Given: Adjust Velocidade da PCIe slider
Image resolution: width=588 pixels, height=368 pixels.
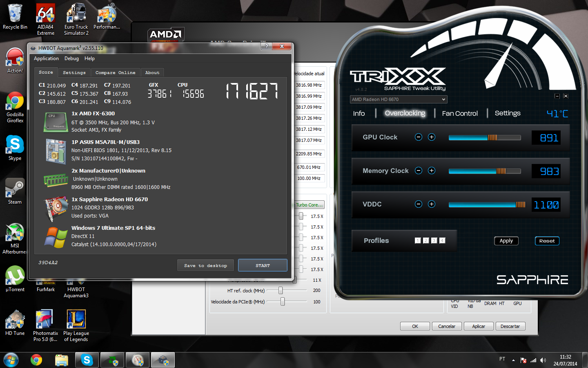Looking at the screenshot, I should (x=282, y=302).
